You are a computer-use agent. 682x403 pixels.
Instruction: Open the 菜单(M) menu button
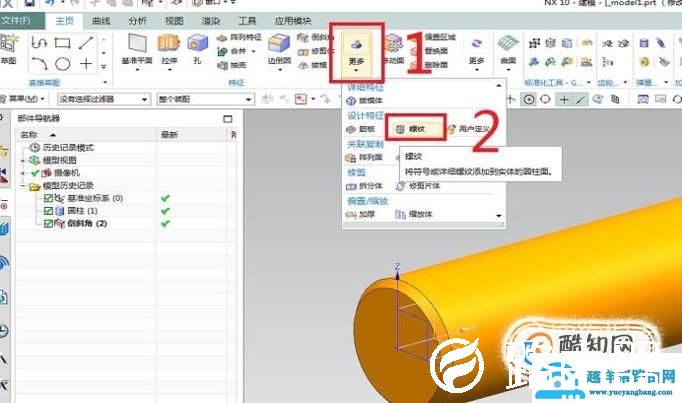point(23,99)
